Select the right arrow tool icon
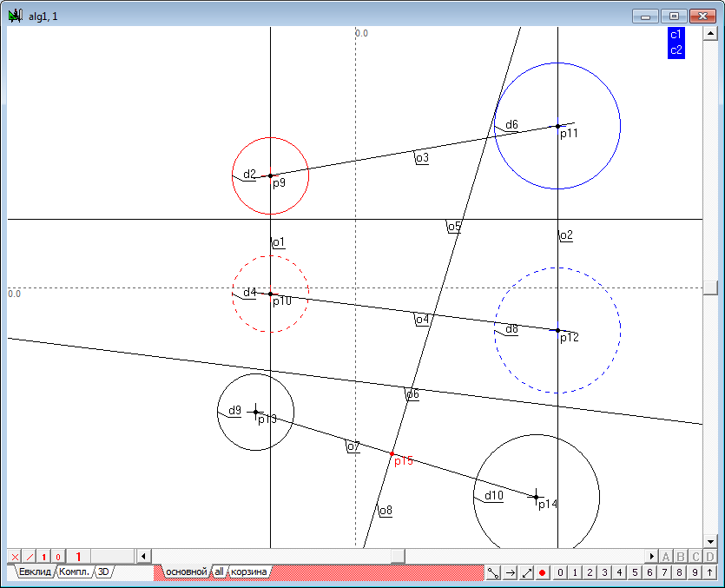 point(510,572)
